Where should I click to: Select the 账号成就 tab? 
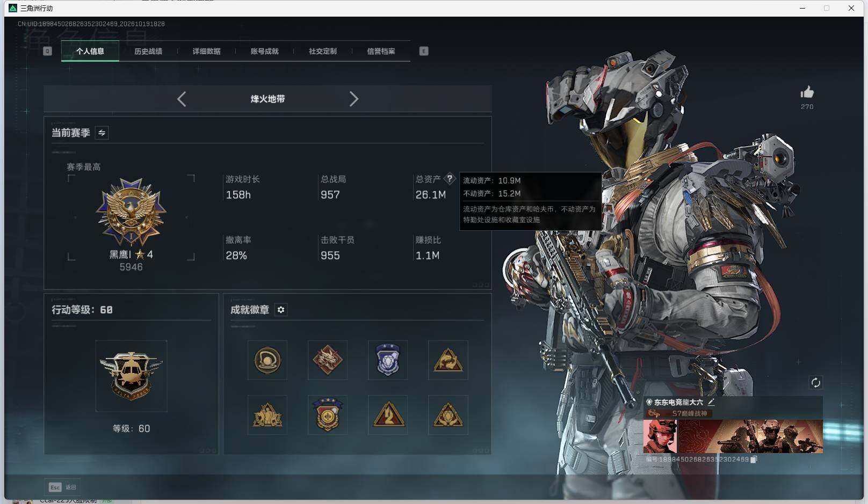[265, 51]
